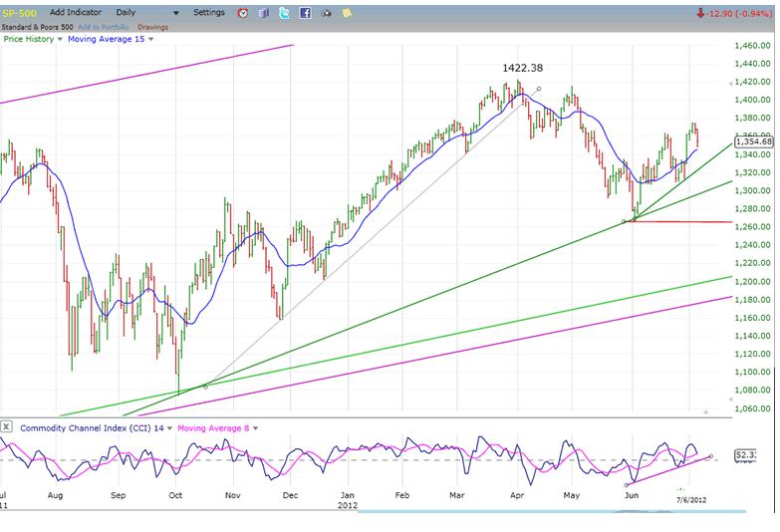The image size is (780, 532).
Task: Click the camera snapshot icon
Action: (x=326, y=13)
